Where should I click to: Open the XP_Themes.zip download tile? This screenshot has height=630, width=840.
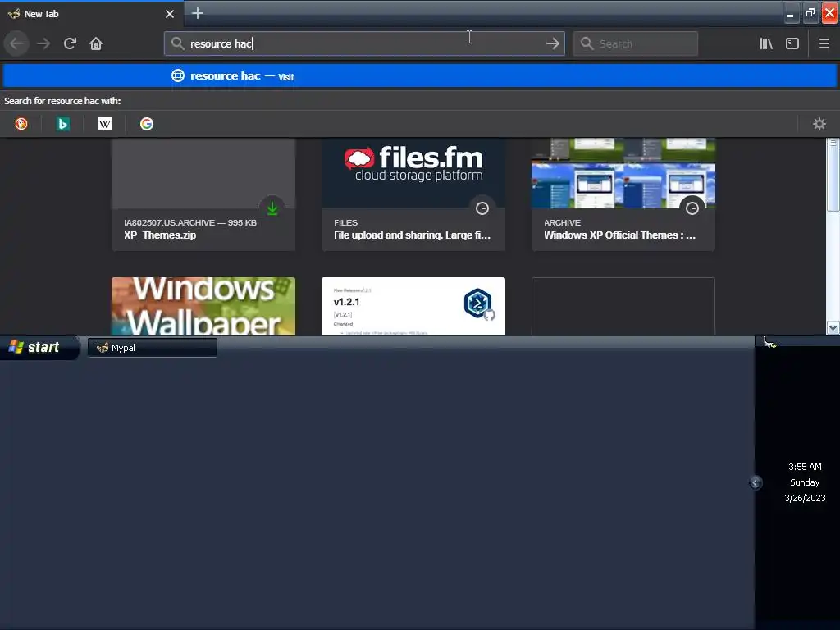pyautogui.click(x=203, y=194)
